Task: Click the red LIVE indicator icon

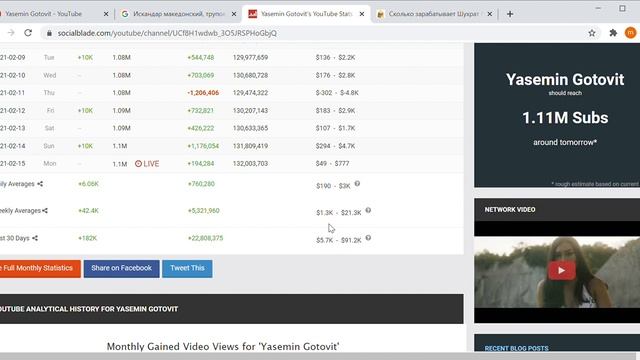Action: coord(138,164)
